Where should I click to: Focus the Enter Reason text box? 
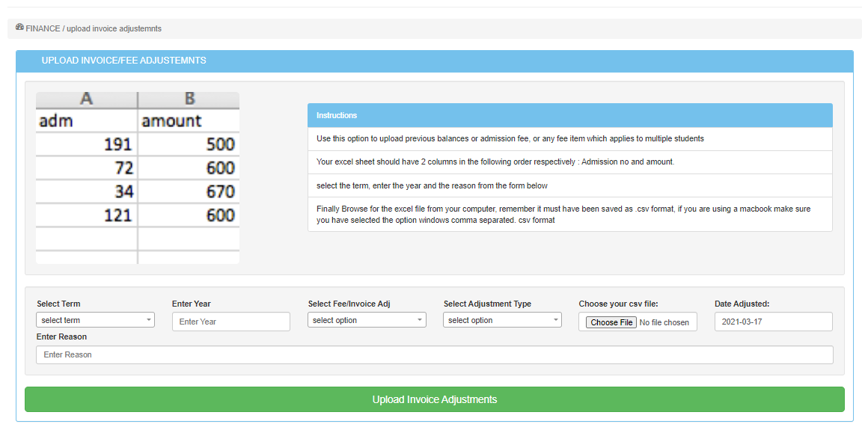[434, 354]
